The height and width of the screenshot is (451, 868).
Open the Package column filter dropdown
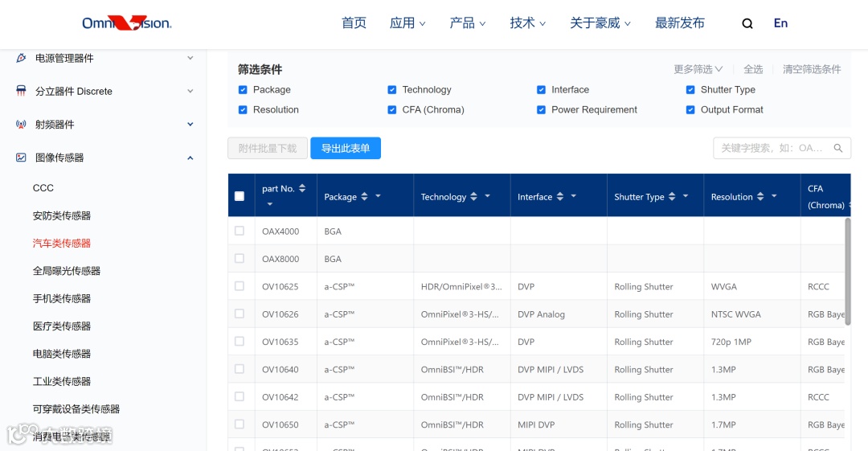(378, 196)
